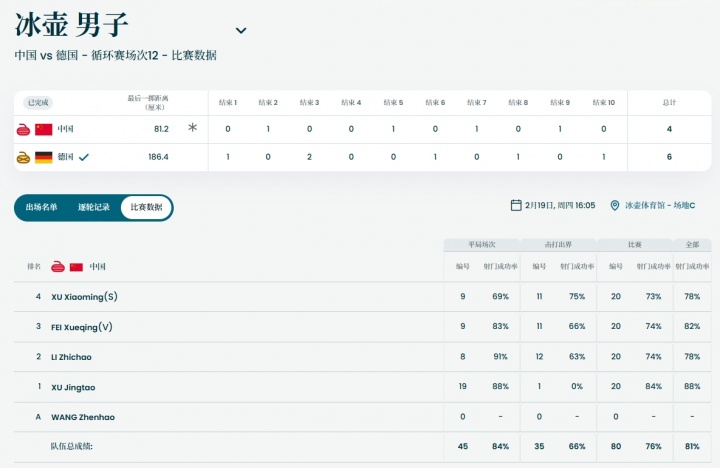Click the China flag in the scoreboard
Image resolution: width=720 pixels, height=468 pixels.
click(43, 129)
